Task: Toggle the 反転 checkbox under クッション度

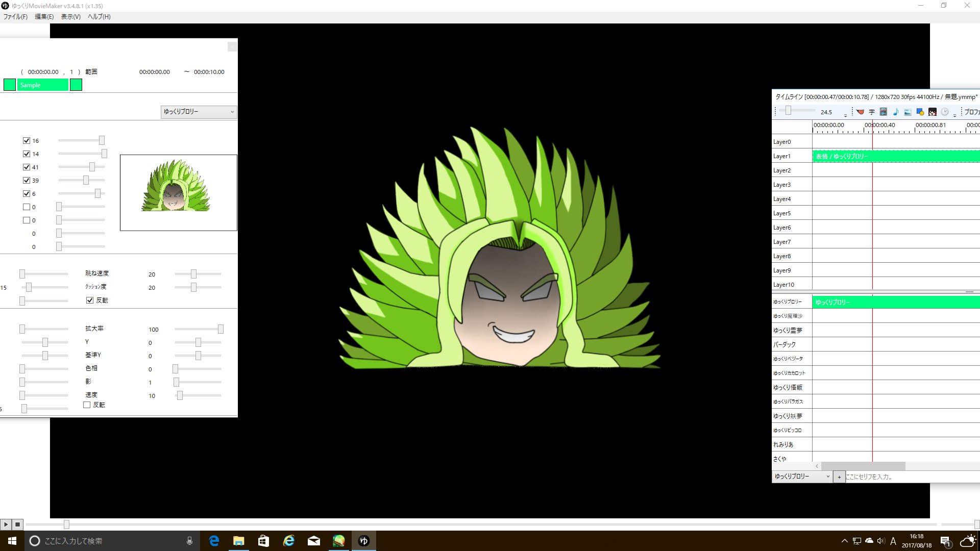Action: pyautogui.click(x=90, y=300)
